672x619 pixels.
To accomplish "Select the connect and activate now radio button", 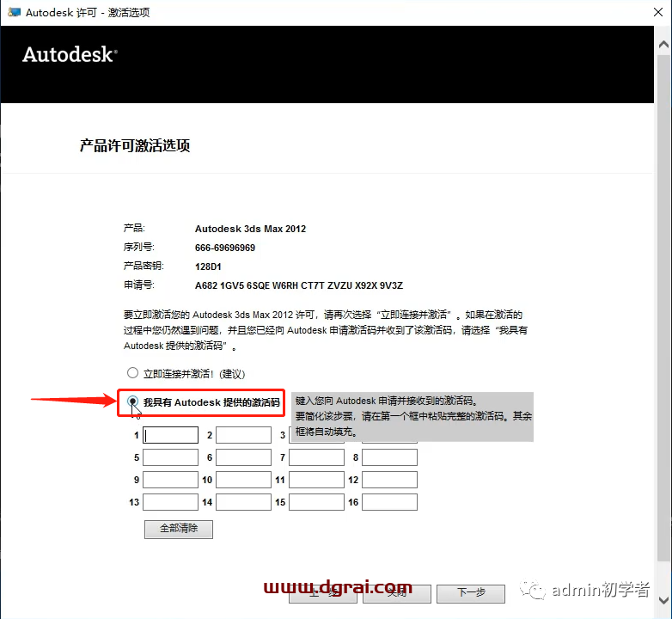I will pos(132,373).
